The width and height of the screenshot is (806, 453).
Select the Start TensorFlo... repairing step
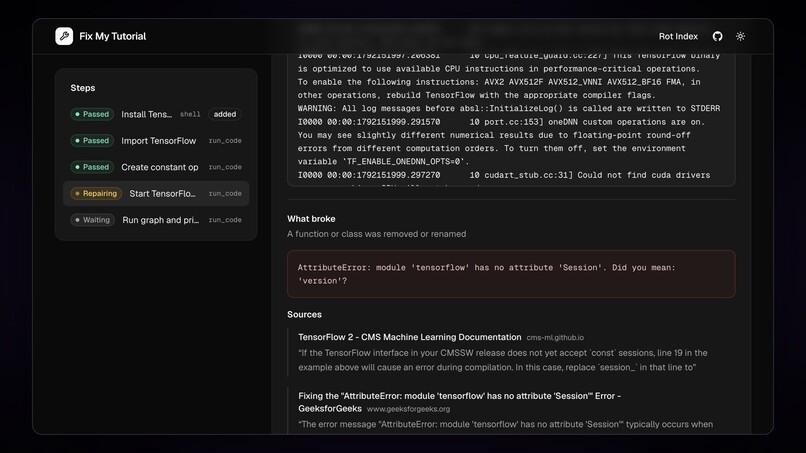tap(156, 193)
